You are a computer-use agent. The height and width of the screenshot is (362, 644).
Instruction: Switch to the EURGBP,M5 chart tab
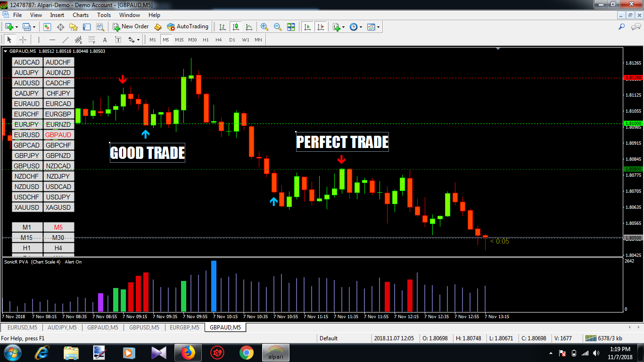(x=184, y=327)
